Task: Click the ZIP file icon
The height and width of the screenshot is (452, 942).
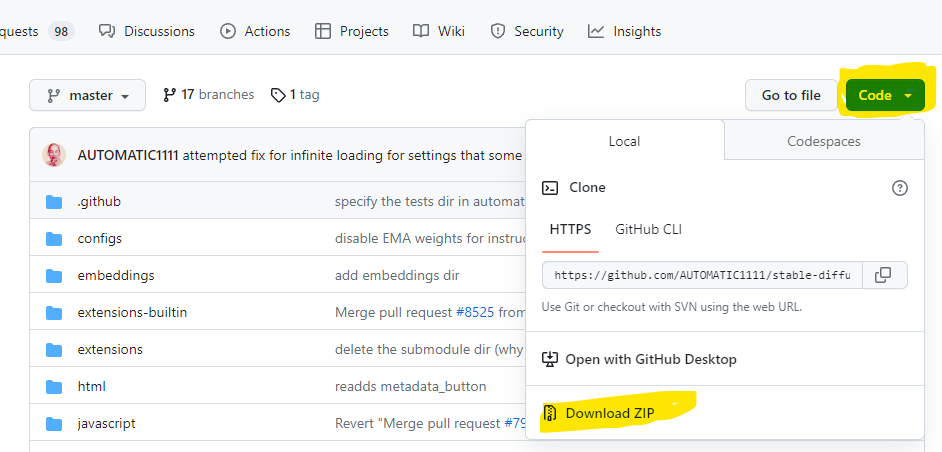Action: (x=550, y=413)
